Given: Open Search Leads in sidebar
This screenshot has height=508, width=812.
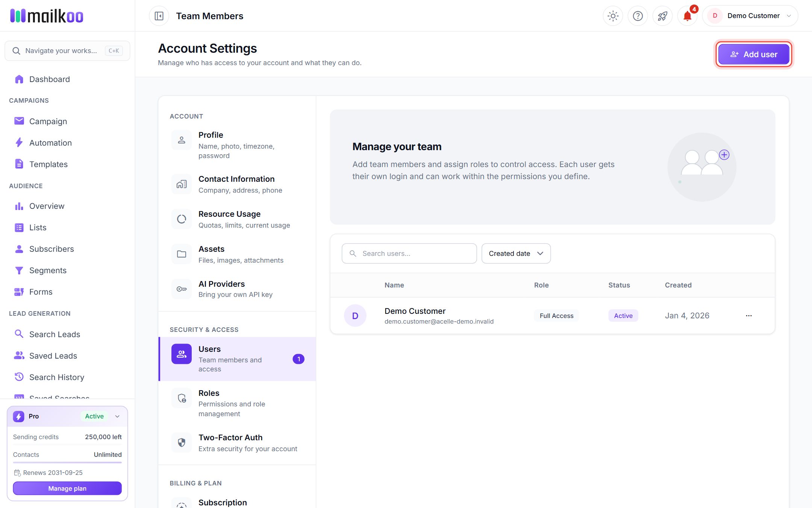Looking at the screenshot, I should click(x=67, y=334).
